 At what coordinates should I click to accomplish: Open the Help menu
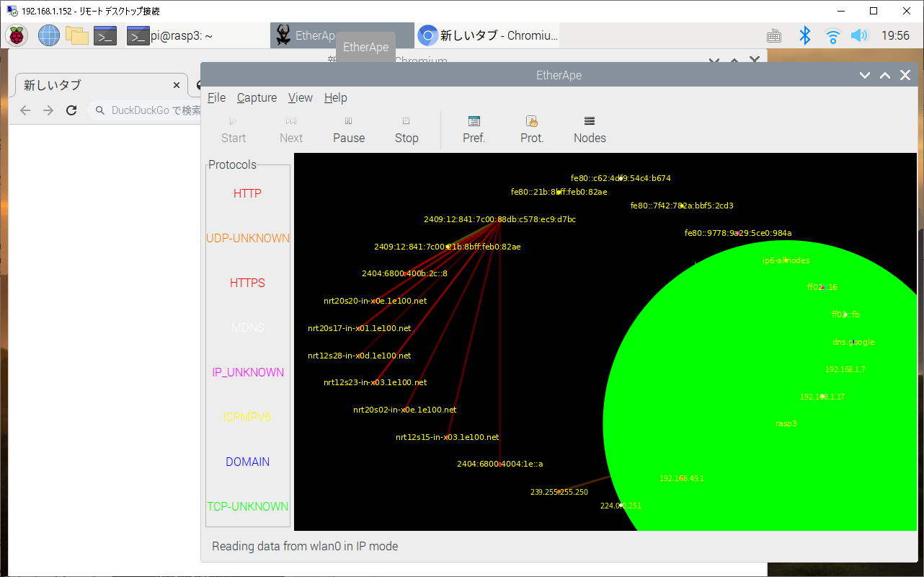(335, 97)
